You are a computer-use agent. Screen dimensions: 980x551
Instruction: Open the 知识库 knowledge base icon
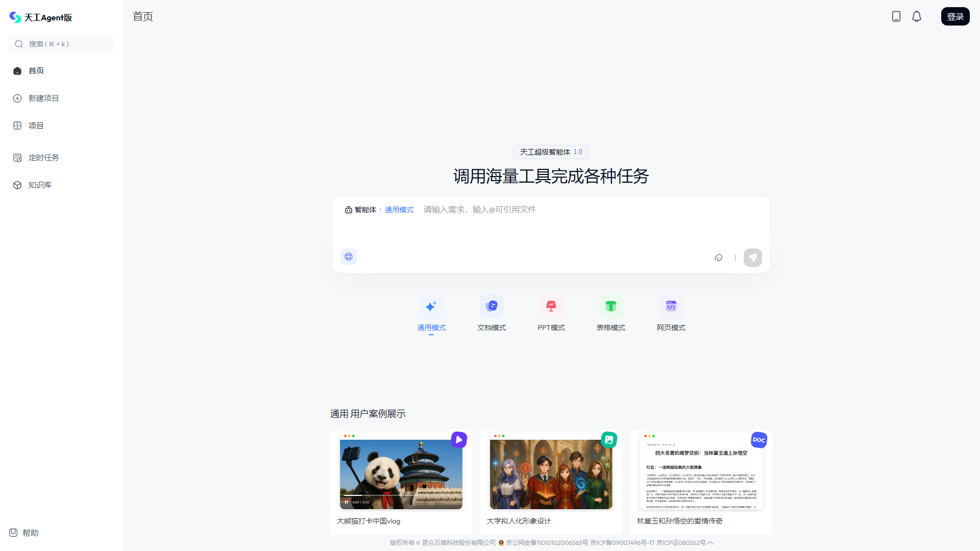point(17,185)
